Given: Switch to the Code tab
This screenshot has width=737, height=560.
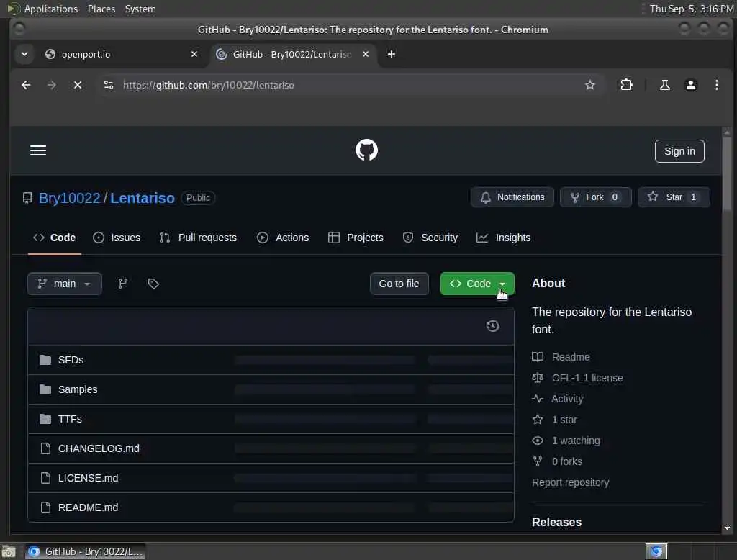Looking at the screenshot, I should tap(54, 238).
